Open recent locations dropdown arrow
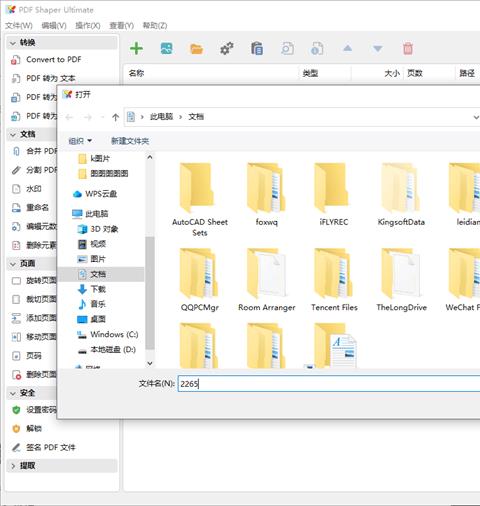 coord(102,117)
